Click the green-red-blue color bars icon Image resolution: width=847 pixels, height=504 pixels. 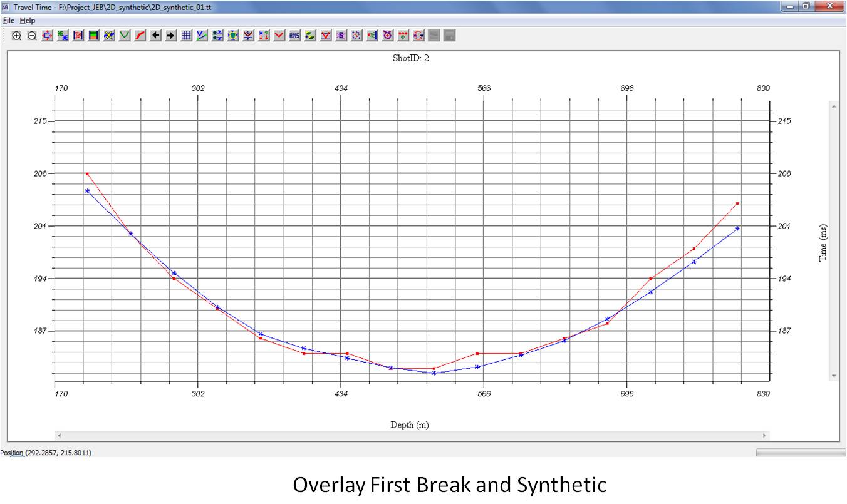(x=94, y=36)
